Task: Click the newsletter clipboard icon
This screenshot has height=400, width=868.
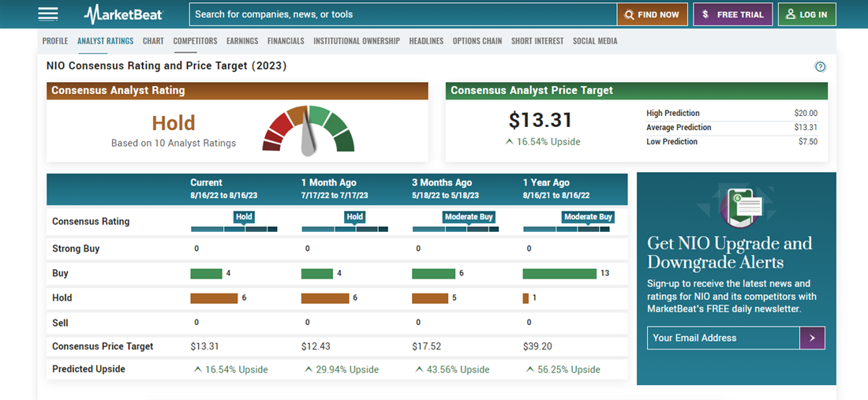Action: 742,207
